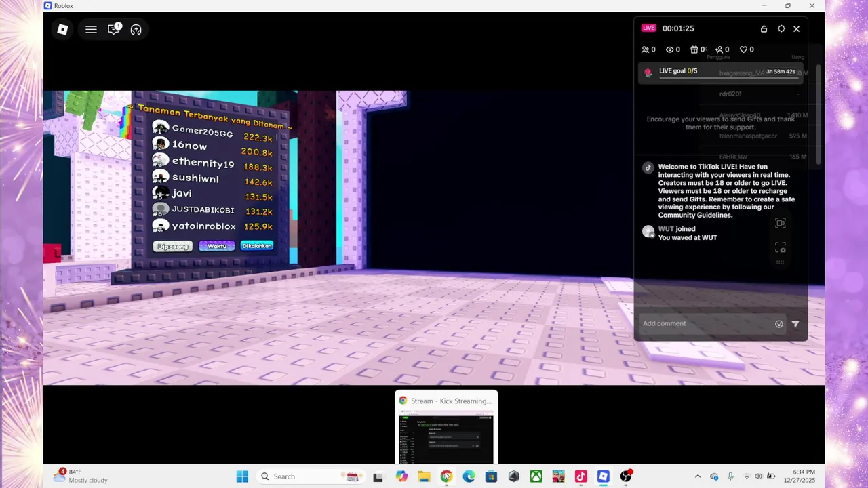Open Roblox chat with notification badge

click(x=114, y=28)
